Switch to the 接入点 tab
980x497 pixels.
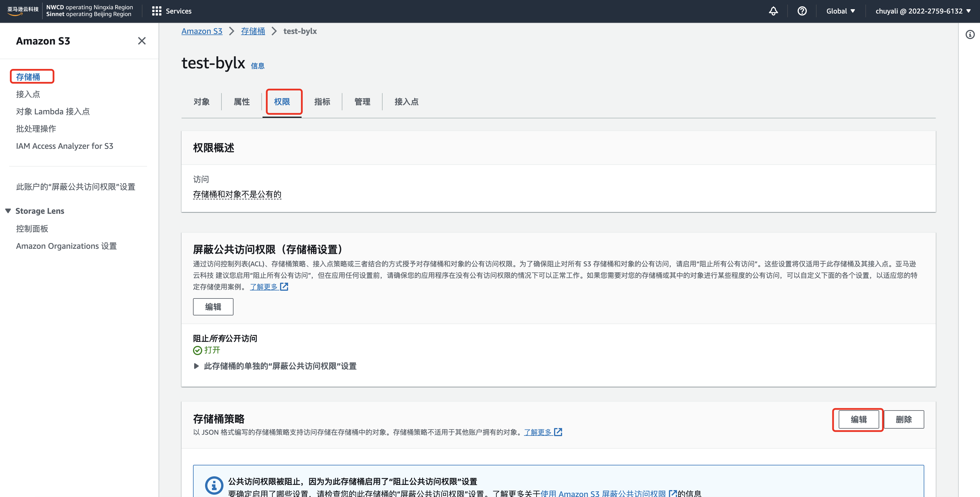pyautogui.click(x=406, y=102)
